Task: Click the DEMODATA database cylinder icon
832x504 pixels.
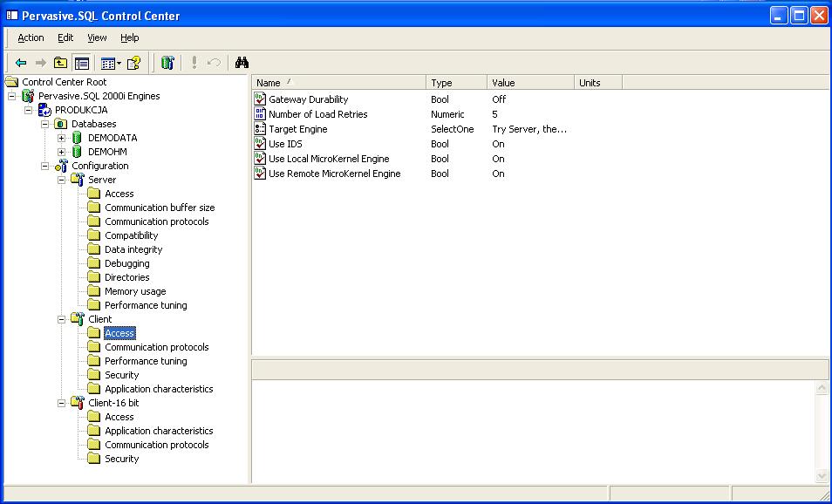Action: [x=78, y=138]
